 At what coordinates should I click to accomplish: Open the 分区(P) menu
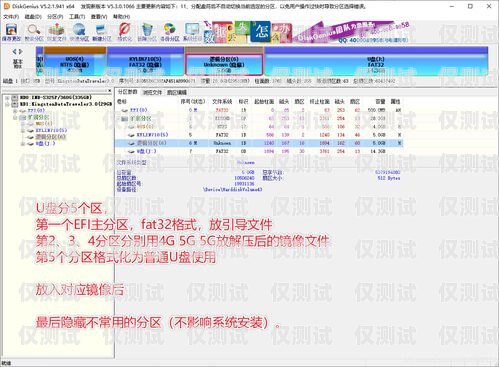55,16
